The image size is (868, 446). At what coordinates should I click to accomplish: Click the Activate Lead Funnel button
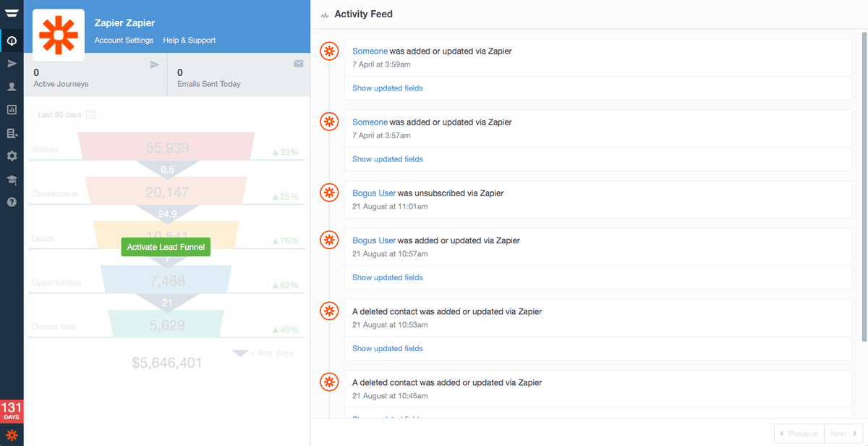166,247
